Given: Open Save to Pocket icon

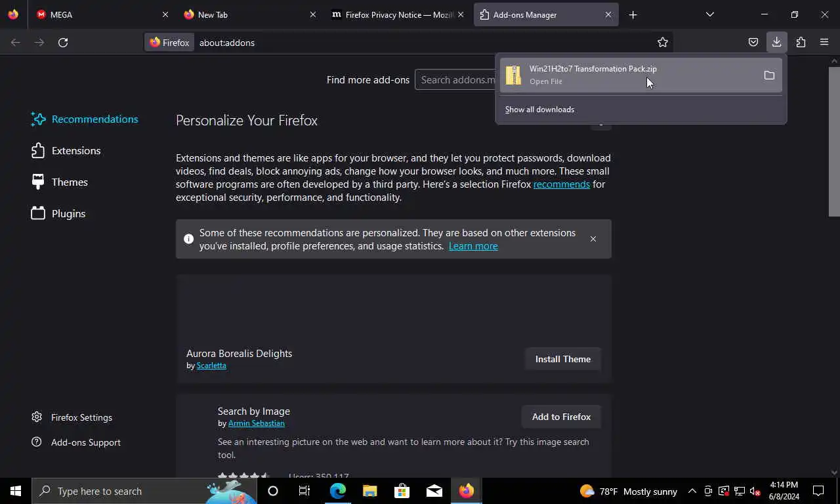Looking at the screenshot, I should [753, 42].
